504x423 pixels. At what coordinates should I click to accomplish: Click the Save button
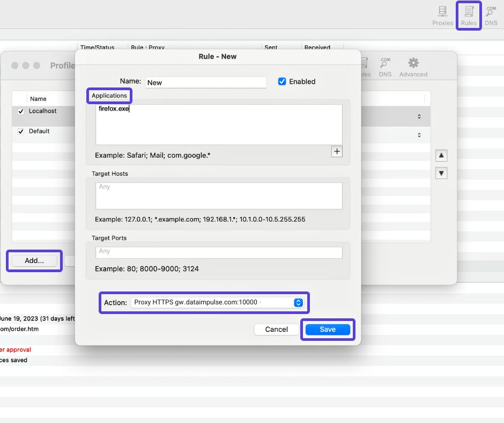pyautogui.click(x=328, y=329)
